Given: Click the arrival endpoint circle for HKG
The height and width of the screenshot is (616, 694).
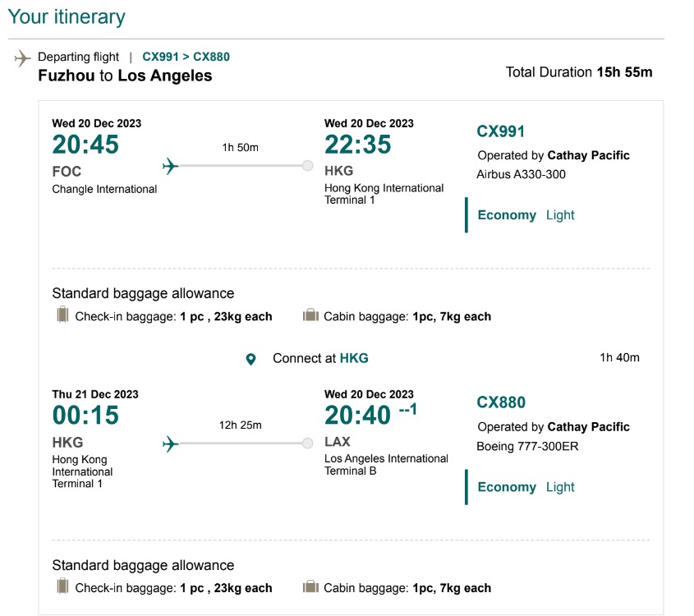Looking at the screenshot, I should pos(308,166).
